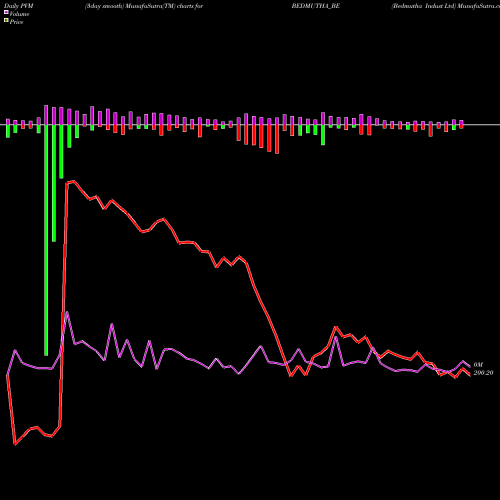Click the purple volume line's highest spike

68,312
